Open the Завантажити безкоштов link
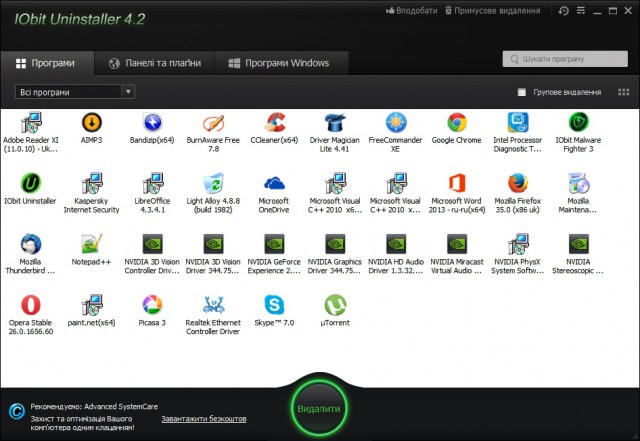Image resolution: width=640 pixels, height=441 pixels. click(204, 419)
